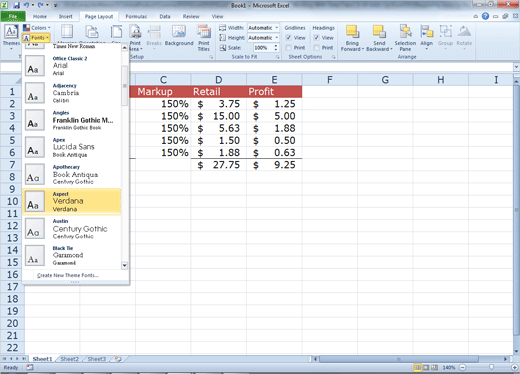The image size is (520, 374).
Task: Select Apex Lucida Sans theme font
Action: pyautogui.click(x=72, y=147)
